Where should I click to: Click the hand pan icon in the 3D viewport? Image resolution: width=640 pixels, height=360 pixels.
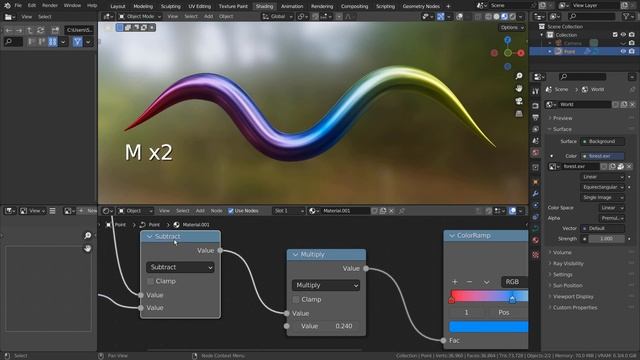(519, 89)
